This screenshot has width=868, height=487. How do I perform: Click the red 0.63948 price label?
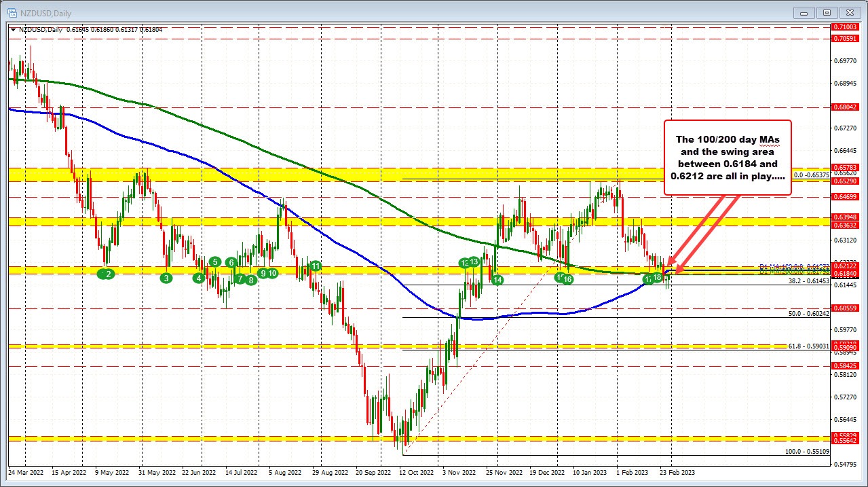pyautogui.click(x=845, y=217)
